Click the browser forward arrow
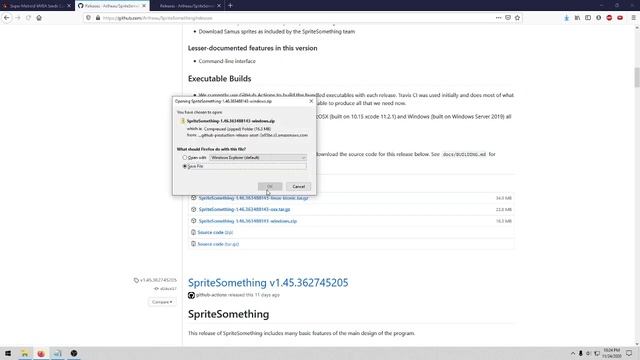 coord(18,18)
